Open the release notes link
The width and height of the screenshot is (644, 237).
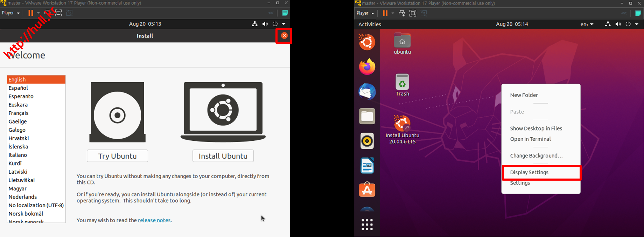coord(154,220)
